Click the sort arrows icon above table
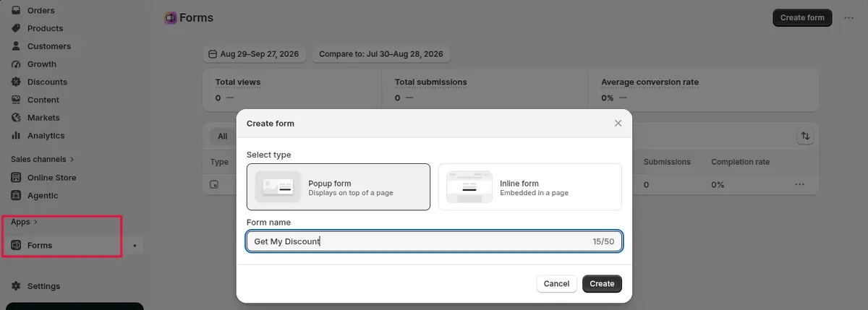The image size is (868, 310). click(805, 136)
